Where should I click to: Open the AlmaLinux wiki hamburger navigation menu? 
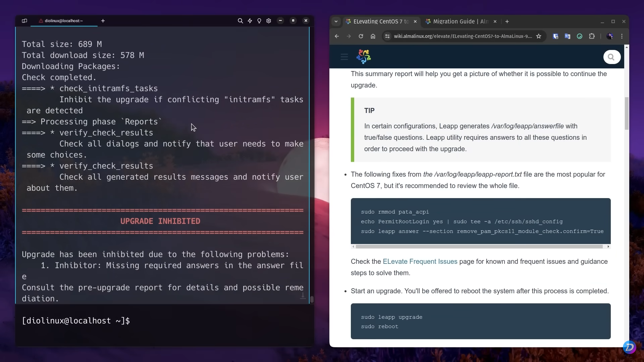pyautogui.click(x=343, y=56)
